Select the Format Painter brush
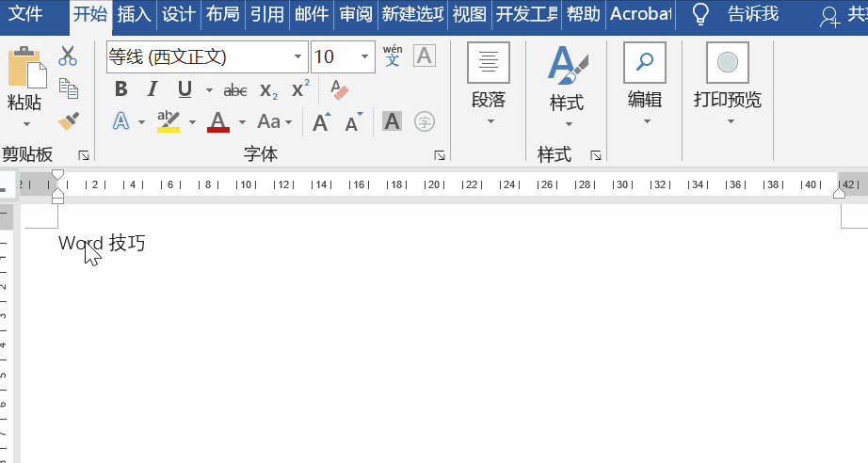868x463 pixels. point(69,121)
